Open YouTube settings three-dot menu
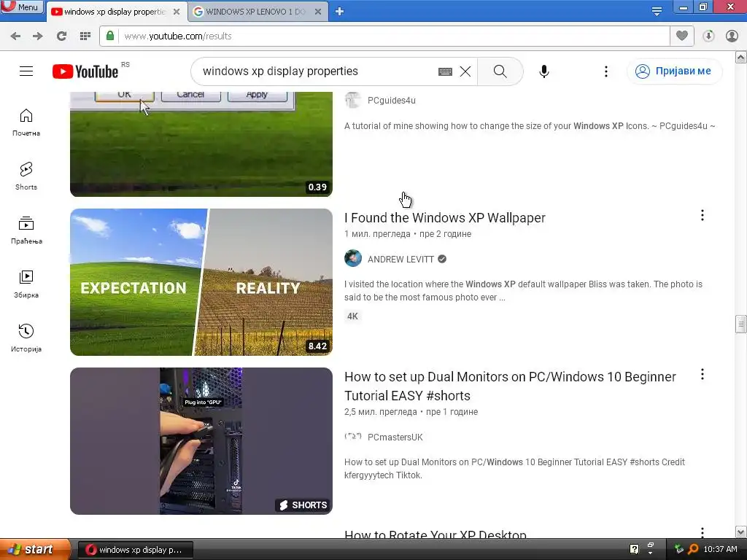The width and height of the screenshot is (747, 560). coord(606,71)
